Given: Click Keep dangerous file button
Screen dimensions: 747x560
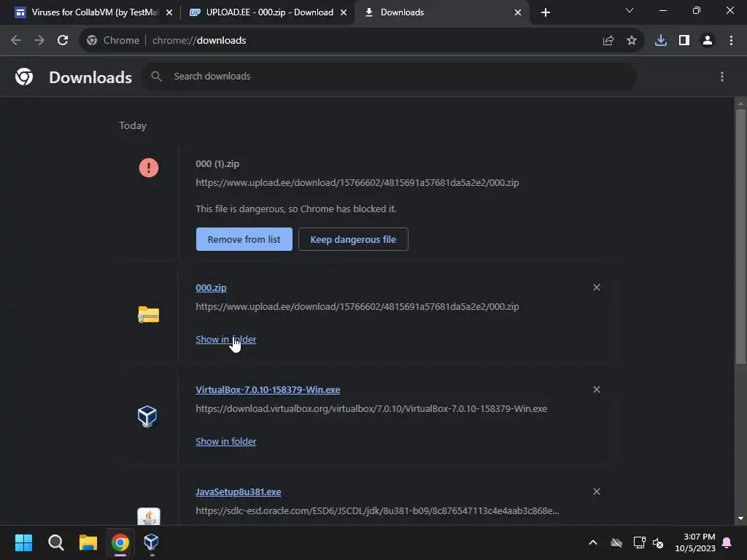Looking at the screenshot, I should [x=353, y=239].
